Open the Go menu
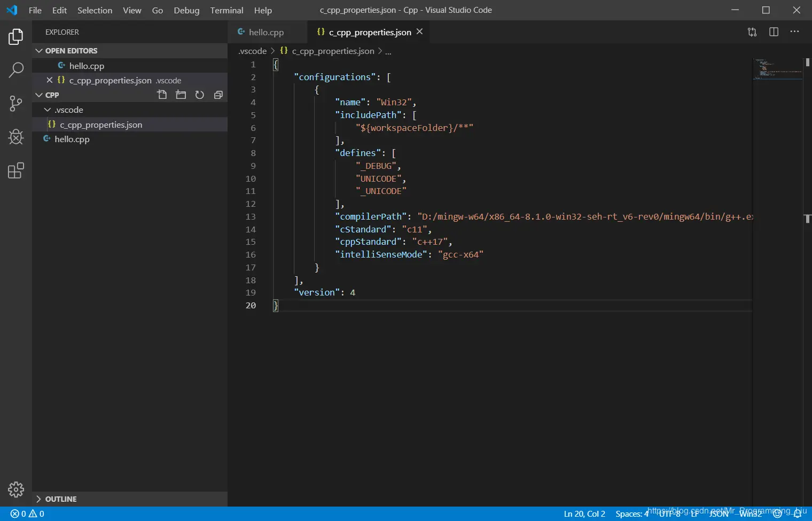The image size is (812, 521). (x=158, y=10)
